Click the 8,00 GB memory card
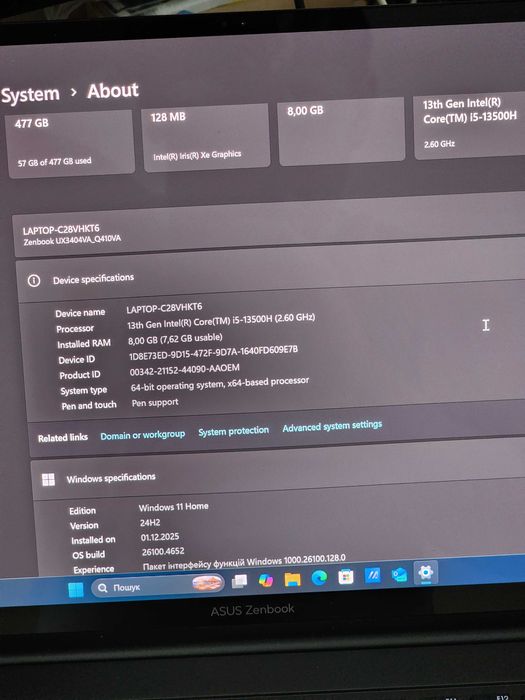The image size is (525, 700). tap(341, 131)
